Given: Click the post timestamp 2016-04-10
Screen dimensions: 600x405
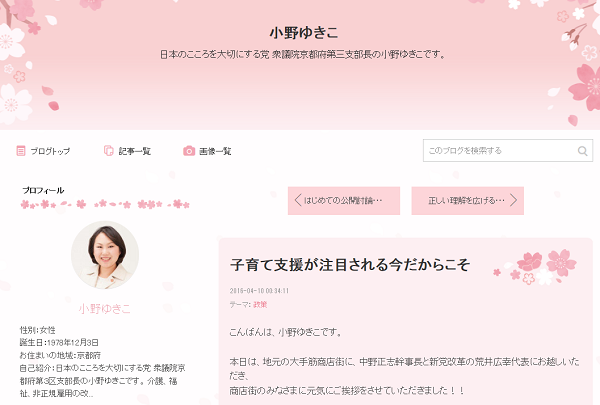Looking at the screenshot, I should coord(259,291).
